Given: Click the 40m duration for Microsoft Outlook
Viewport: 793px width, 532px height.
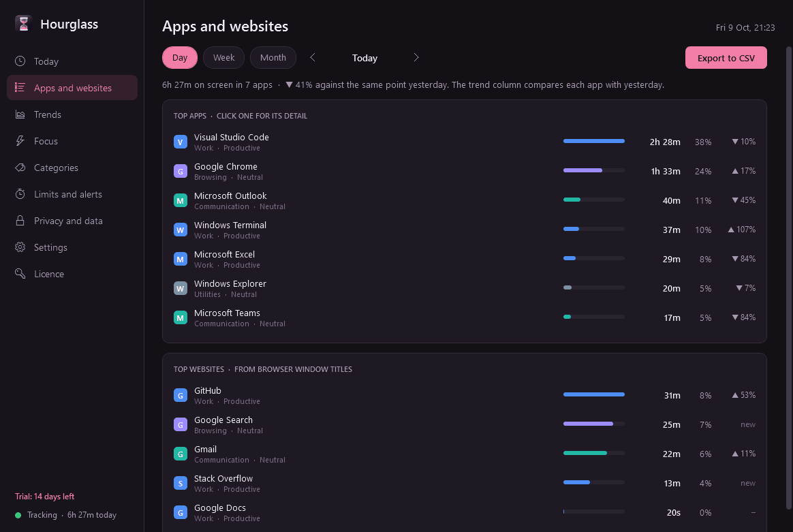Looking at the screenshot, I should (x=672, y=201).
